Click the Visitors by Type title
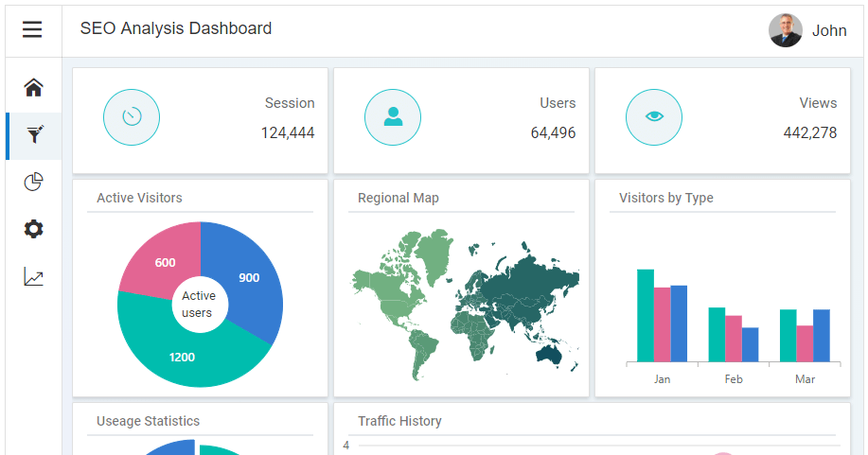This screenshot has width=868, height=455. coord(666,198)
